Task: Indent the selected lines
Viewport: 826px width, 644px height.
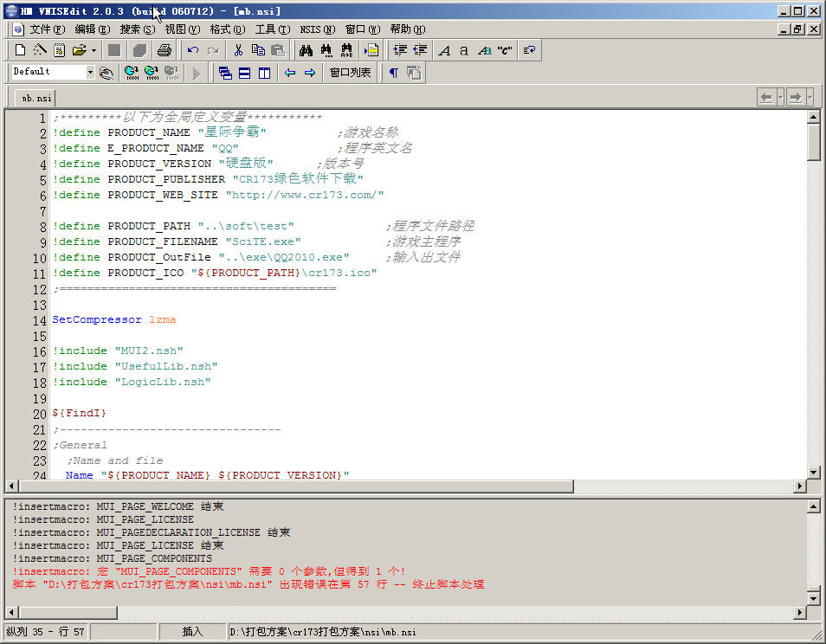Action: tap(400, 50)
